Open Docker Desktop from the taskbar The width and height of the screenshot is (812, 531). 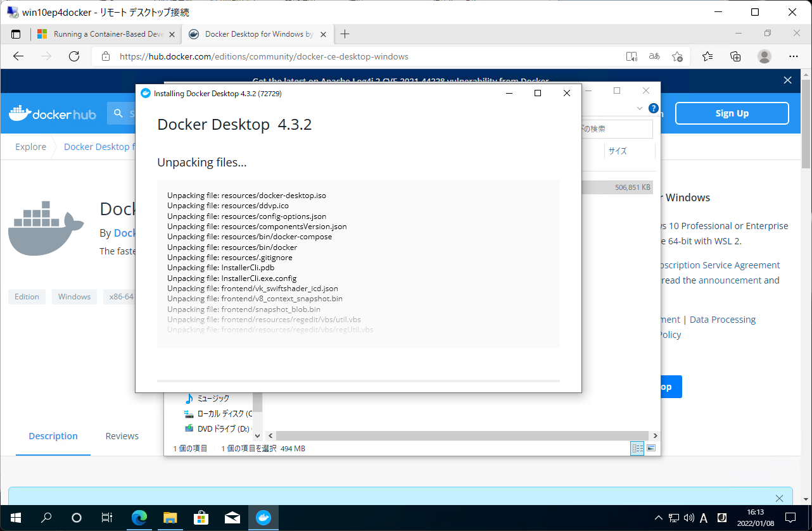coord(263,518)
